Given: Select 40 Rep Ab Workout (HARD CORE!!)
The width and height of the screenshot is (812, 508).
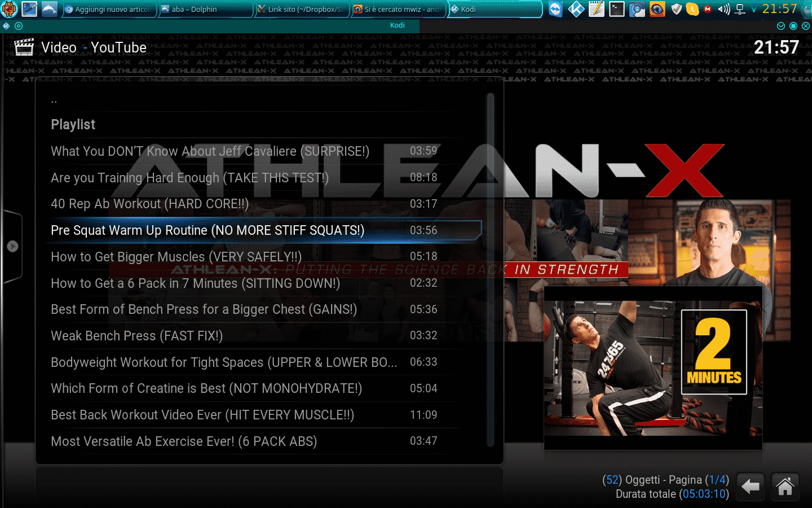Looking at the screenshot, I should point(259,204).
